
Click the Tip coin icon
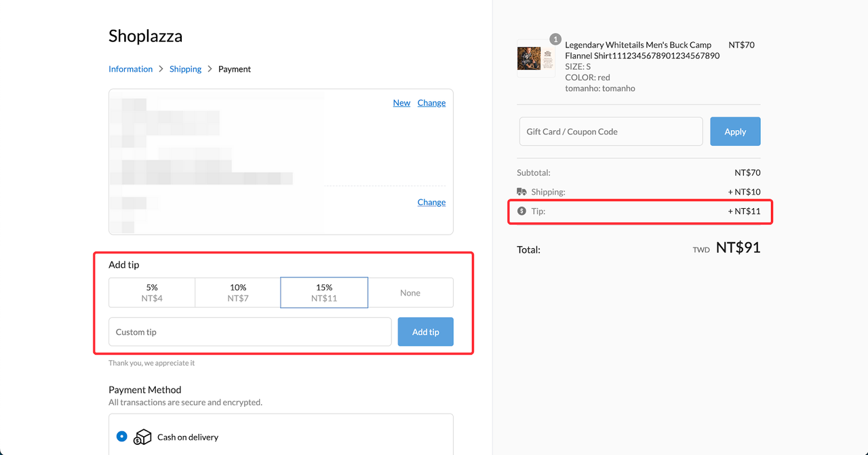521,211
